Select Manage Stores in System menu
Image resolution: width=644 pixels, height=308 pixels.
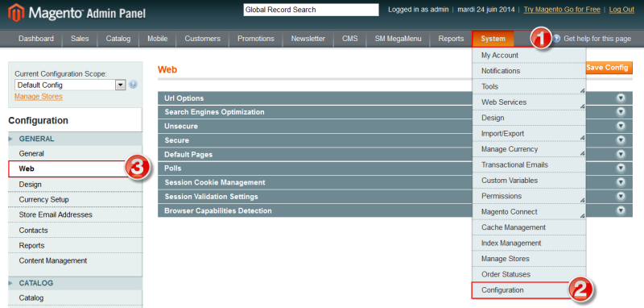(529, 259)
